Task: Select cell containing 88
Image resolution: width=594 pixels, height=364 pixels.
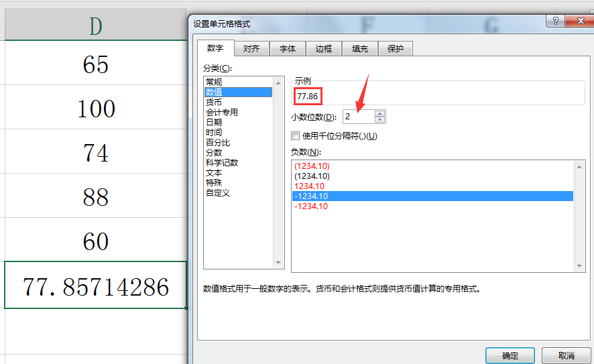Action: tap(95, 196)
